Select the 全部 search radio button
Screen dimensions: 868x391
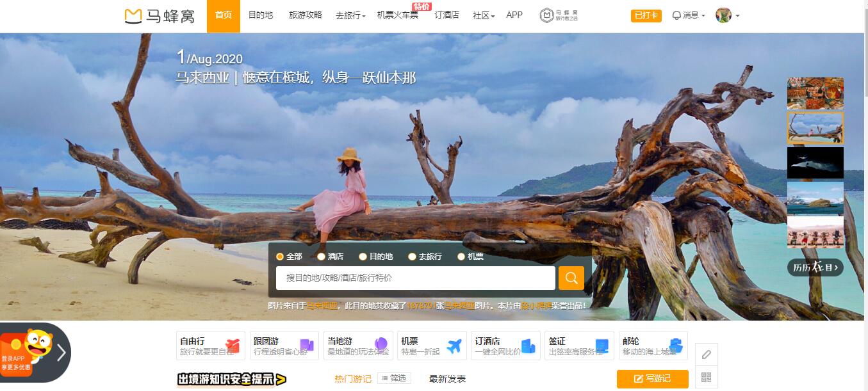pos(280,256)
